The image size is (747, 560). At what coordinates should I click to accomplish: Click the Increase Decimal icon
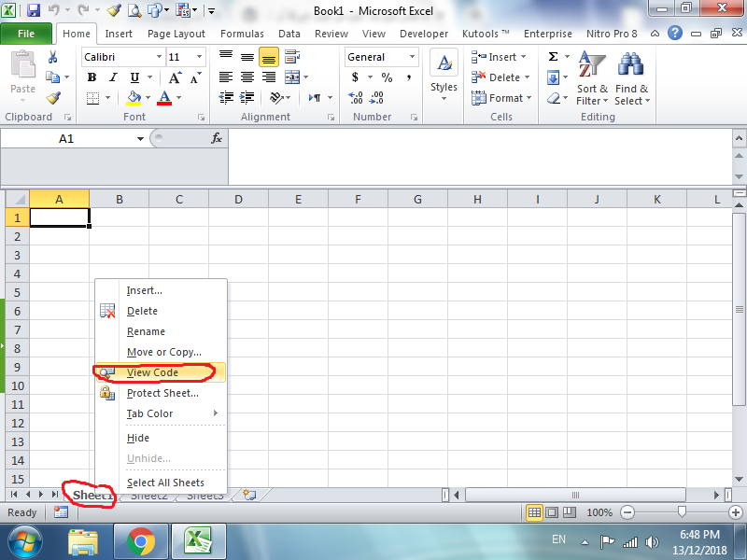coord(356,98)
